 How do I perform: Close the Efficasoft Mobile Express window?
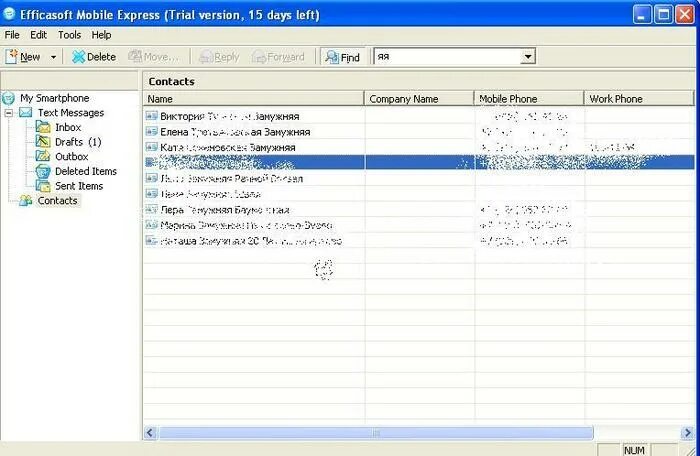coord(684,15)
